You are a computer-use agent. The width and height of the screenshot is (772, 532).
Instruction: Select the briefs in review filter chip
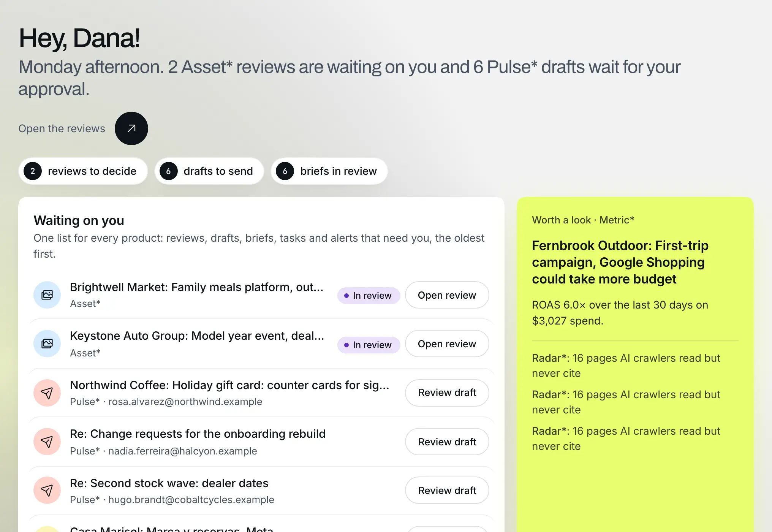pos(329,171)
